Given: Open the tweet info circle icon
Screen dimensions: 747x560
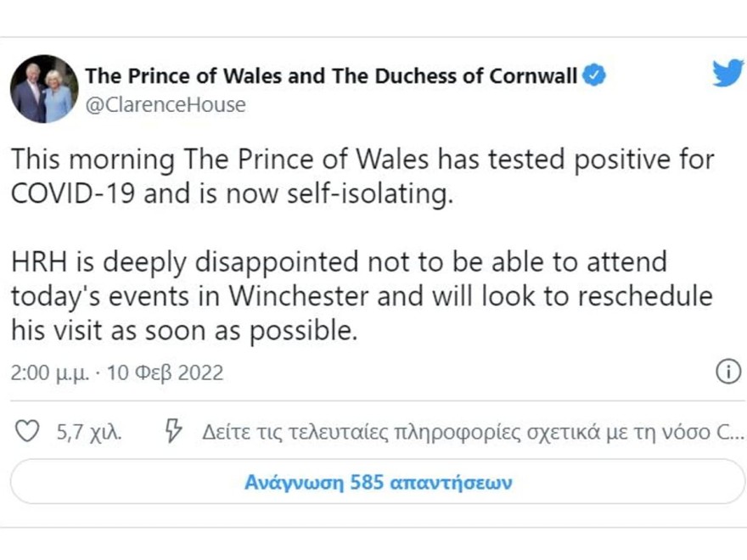Looking at the screenshot, I should [728, 372].
